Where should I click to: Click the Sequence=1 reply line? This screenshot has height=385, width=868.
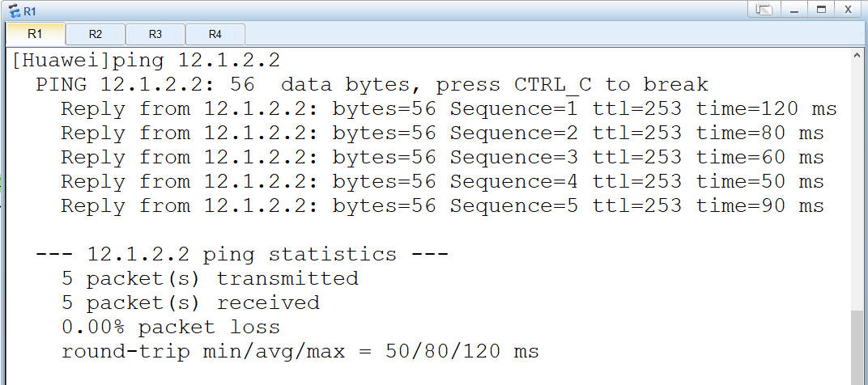449,108
